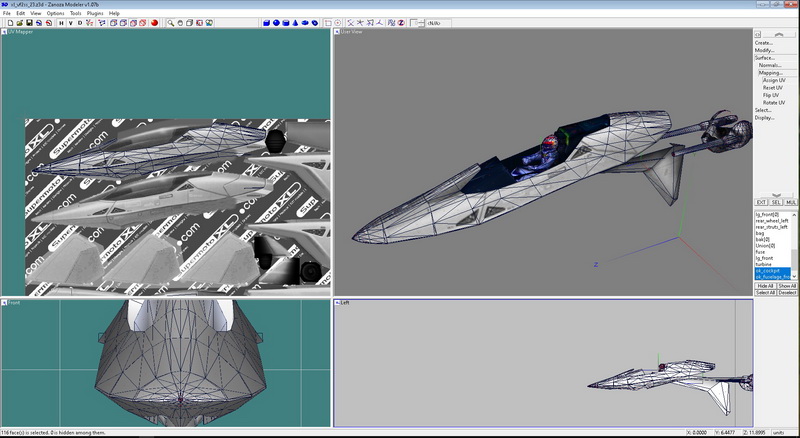Viewport: 800px width, 438px height.
Task: Select turbine in the object list
Action: point(764,264)
